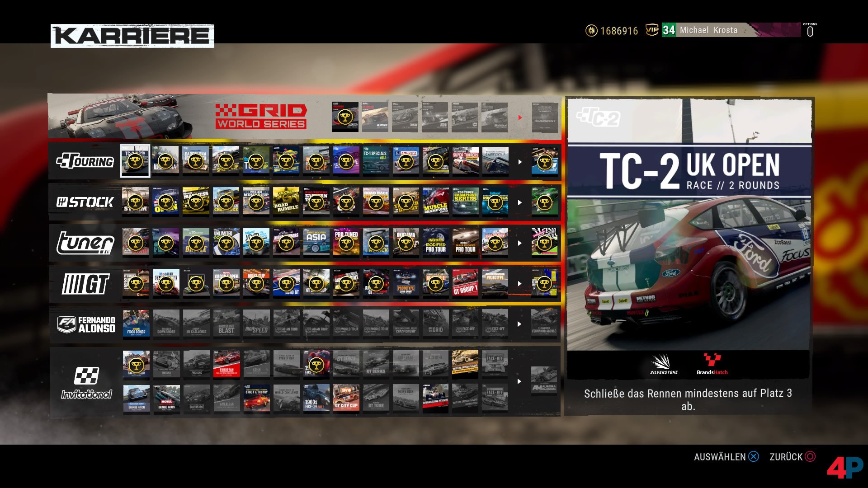Click the credits coin icon
This screenshot has width=868, height=488.
tap(591, 31)
